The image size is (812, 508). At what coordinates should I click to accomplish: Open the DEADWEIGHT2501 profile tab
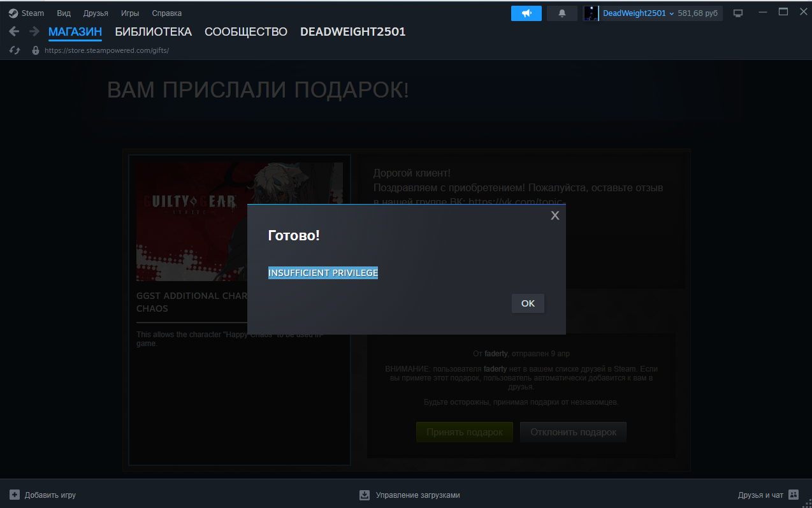tap(353, 32)
